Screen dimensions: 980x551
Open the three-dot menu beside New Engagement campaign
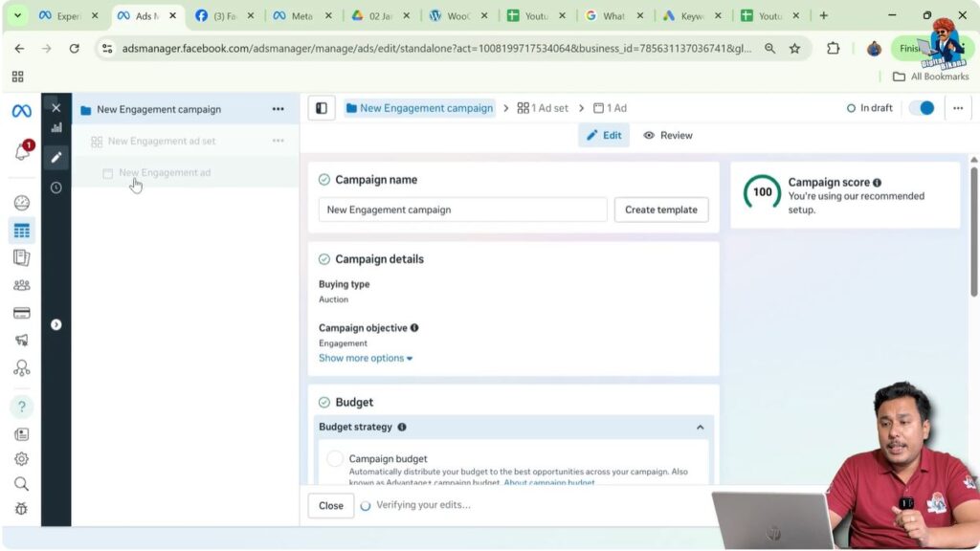[x=278, y=109]
